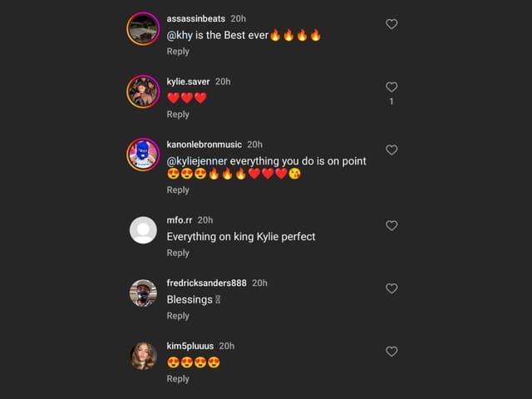Reply to mfo.rr's comment

pos(178,254)
